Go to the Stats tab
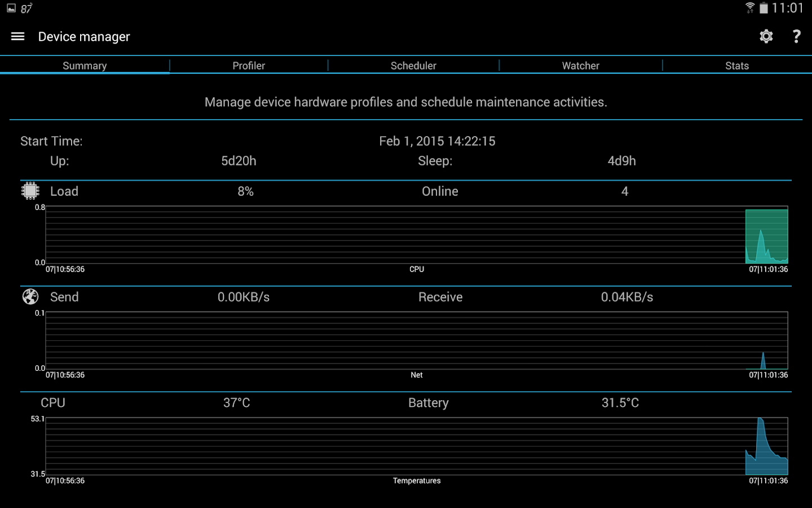 [x=737, y=65]
